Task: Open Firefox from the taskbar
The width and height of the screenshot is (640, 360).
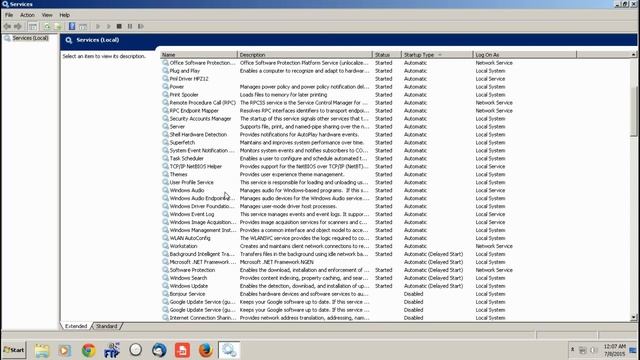Action: [x=206, y=350]
